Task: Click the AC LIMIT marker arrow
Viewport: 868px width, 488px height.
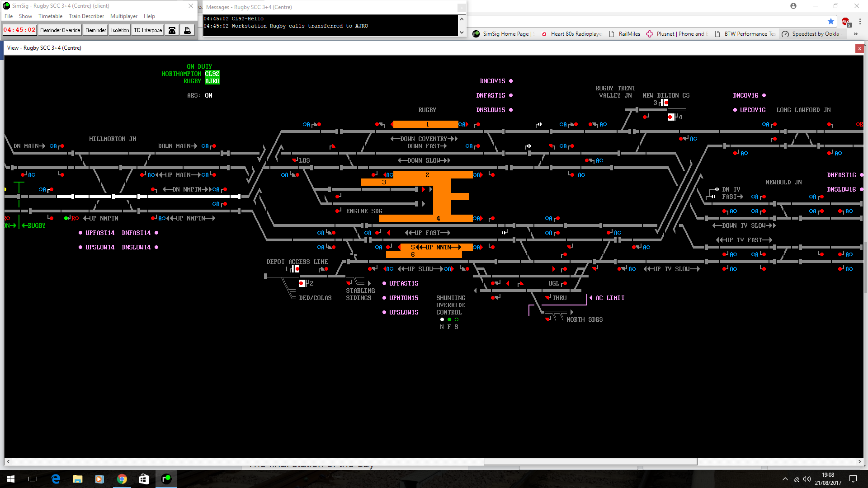Action: pos(591,298)
